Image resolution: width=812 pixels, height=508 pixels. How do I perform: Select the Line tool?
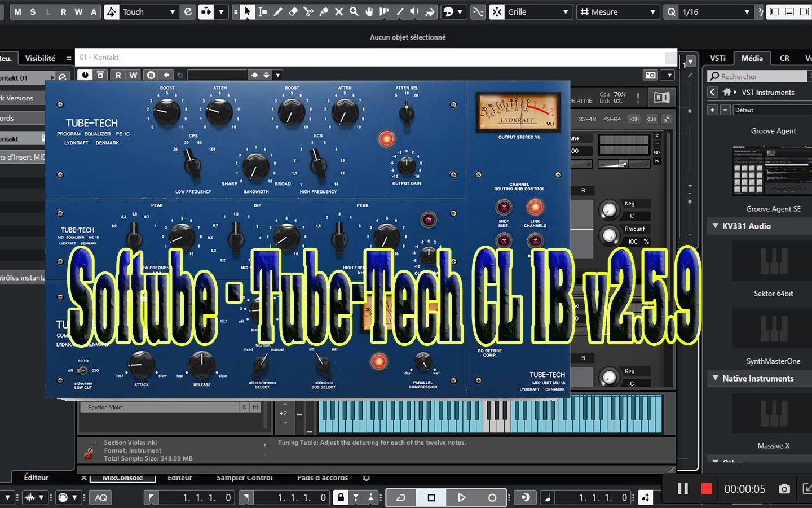(x=400, y=12)
